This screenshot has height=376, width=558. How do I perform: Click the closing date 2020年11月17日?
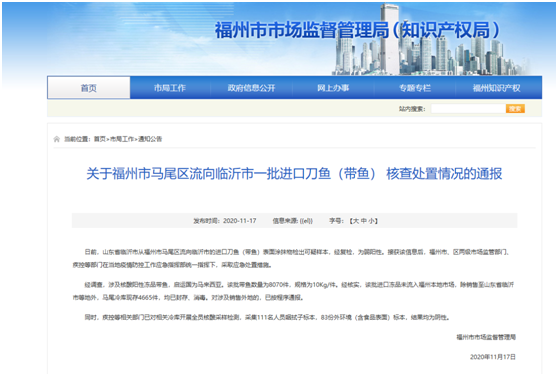pyautogui.click(x=493, y=357)
